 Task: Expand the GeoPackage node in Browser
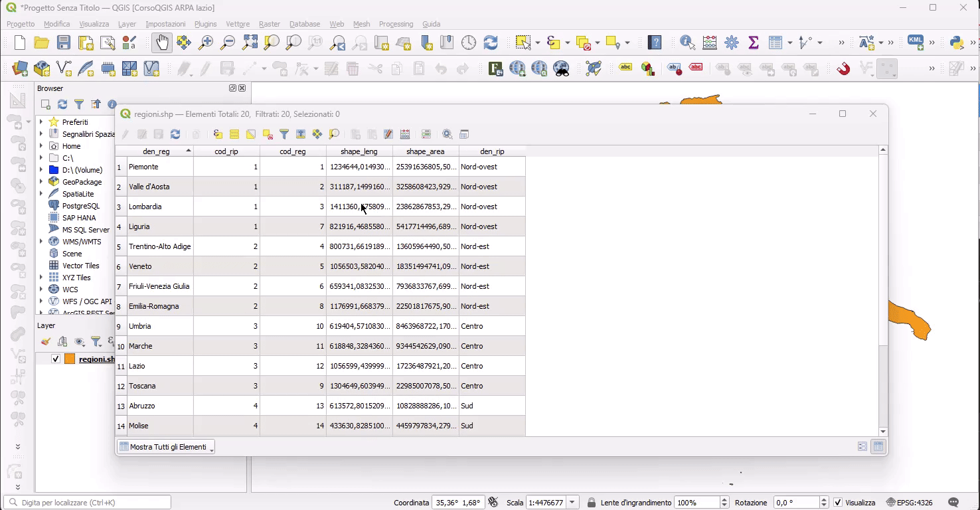pos(41,182)
